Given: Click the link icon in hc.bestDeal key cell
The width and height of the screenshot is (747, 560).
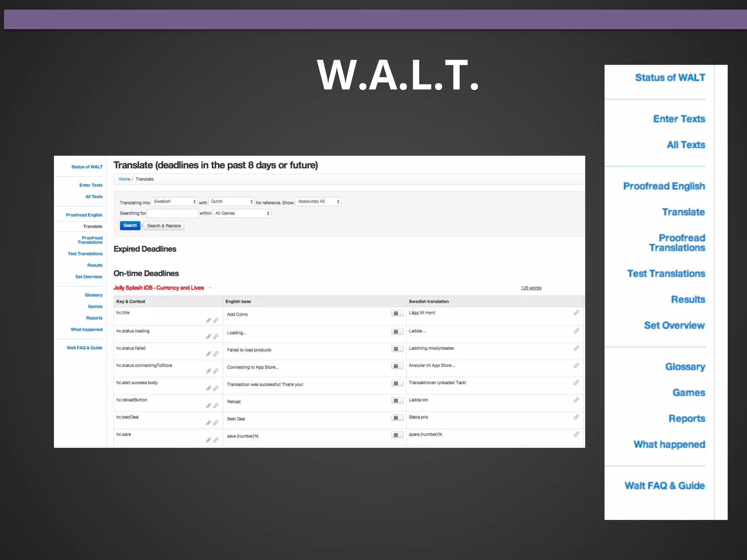Looking at the screenshot, I should (216, 423).
